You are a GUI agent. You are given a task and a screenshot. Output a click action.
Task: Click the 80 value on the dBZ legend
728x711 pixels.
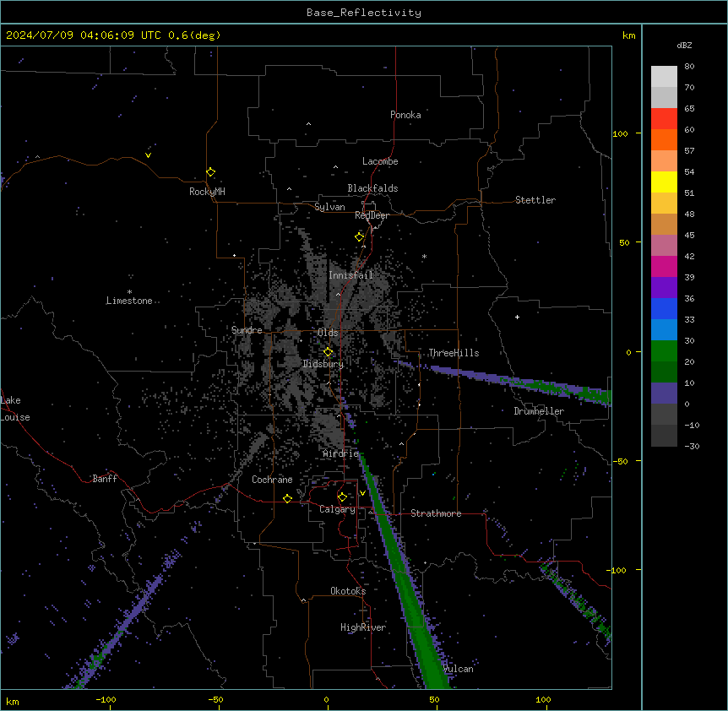tap(689, 67)
